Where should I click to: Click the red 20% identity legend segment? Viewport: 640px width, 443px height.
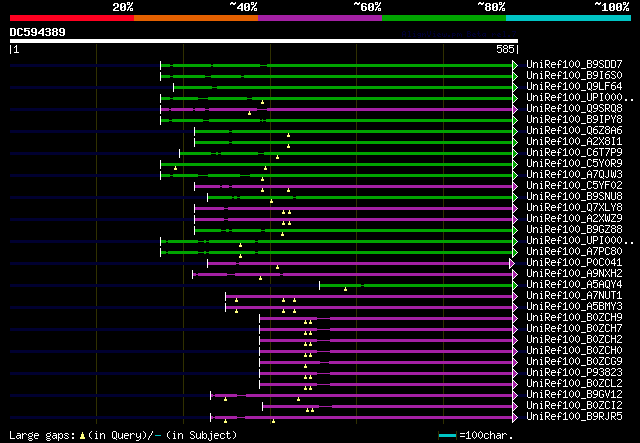click(x=72, y=18)
